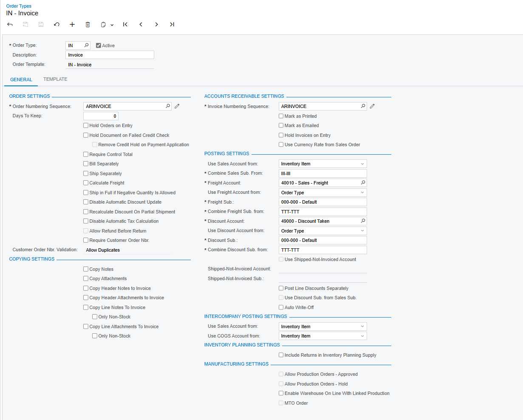
Task: Enable Calculate Freight checkbox
Action: pos(86,183)
